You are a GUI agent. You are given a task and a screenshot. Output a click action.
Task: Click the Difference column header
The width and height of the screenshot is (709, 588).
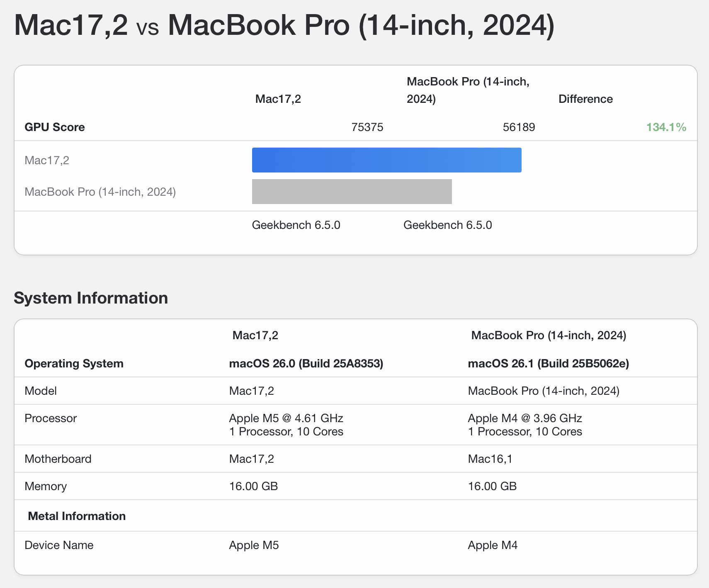click(x=585, y=99)
